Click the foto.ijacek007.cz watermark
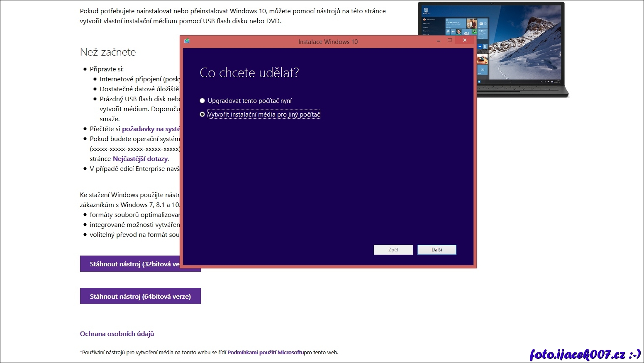Screen dimensions: 644x363 coord(585,354)
